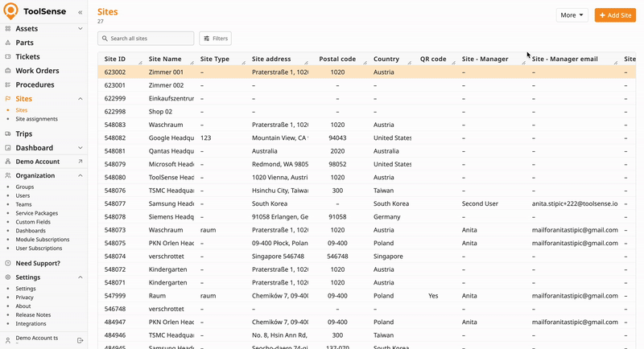Screen dimensions: 644x349
Task: Expand the Dashboard section chevron
Action: (80, 148)
